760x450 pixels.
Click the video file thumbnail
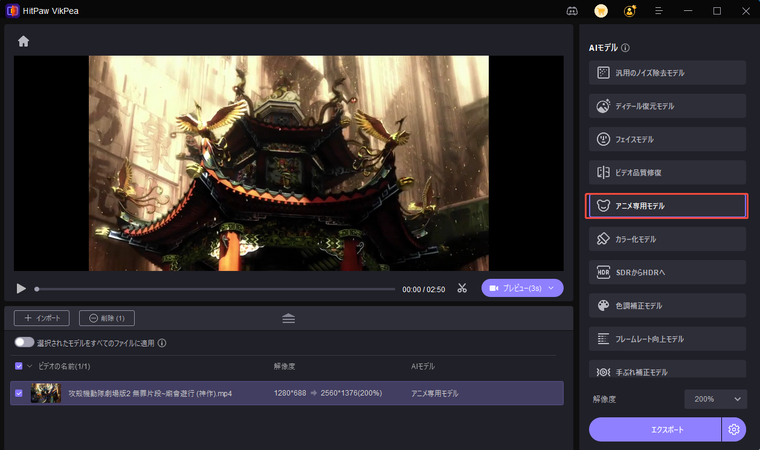[46, 393]
